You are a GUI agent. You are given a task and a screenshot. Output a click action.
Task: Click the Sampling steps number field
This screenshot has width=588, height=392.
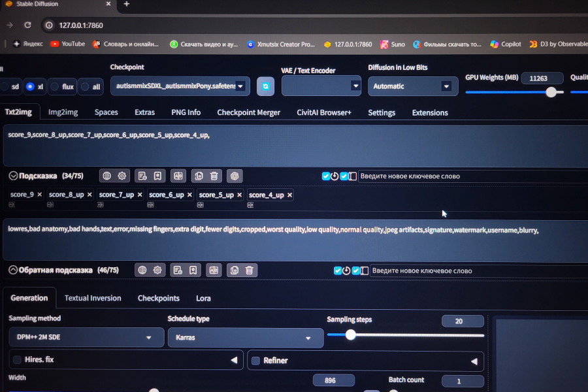pos(463,321)
